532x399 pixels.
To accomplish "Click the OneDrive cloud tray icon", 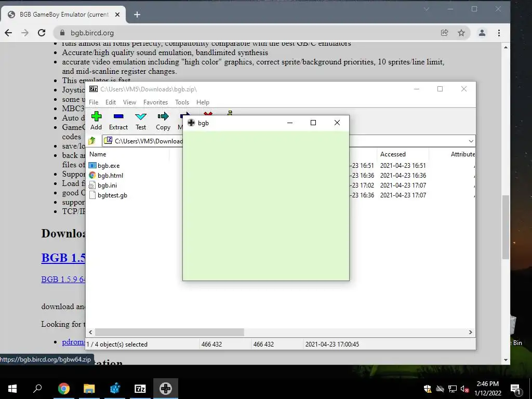I will (440, 389).
